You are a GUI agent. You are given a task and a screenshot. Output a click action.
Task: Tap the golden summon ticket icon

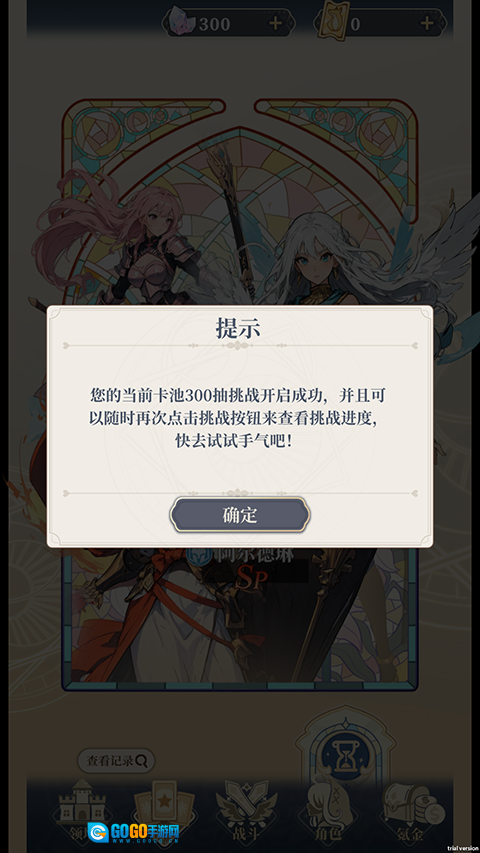click(x=333, y=22)
